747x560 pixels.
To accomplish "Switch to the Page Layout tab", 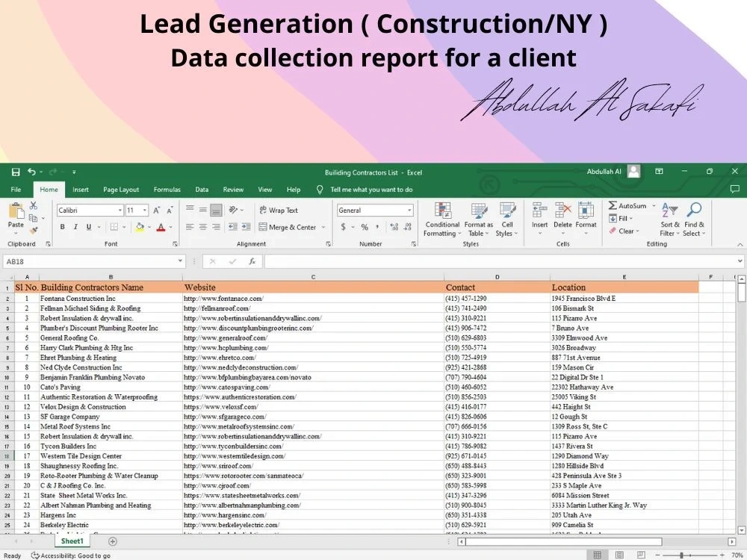I will (x=121, y=190).
